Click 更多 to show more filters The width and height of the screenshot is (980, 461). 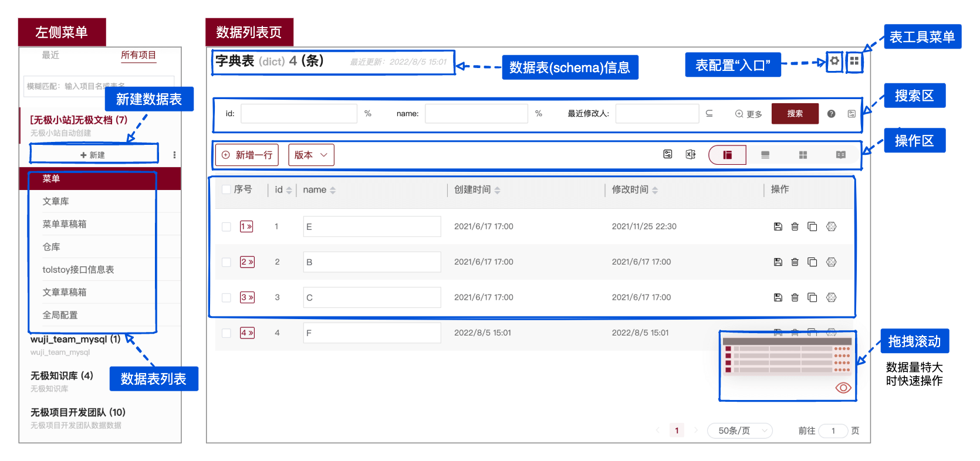(x=749, y=114)
